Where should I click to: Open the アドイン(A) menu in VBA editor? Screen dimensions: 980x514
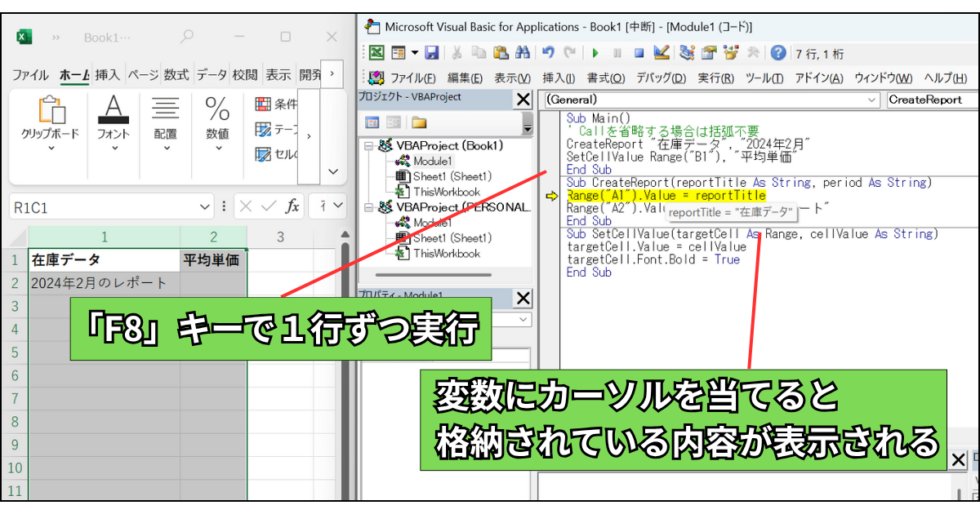[819, 78]
